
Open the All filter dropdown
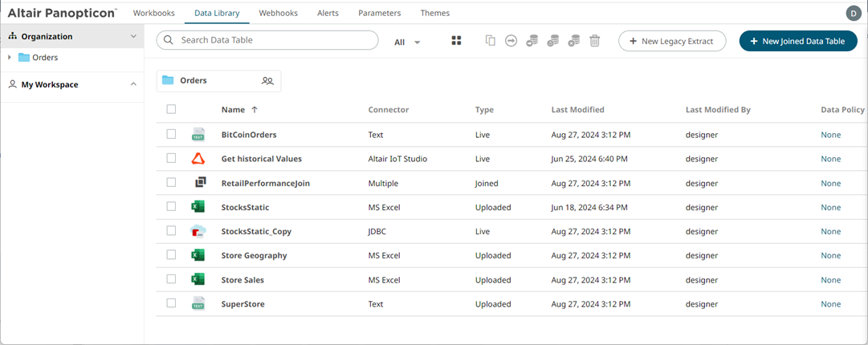pos(407,42)
